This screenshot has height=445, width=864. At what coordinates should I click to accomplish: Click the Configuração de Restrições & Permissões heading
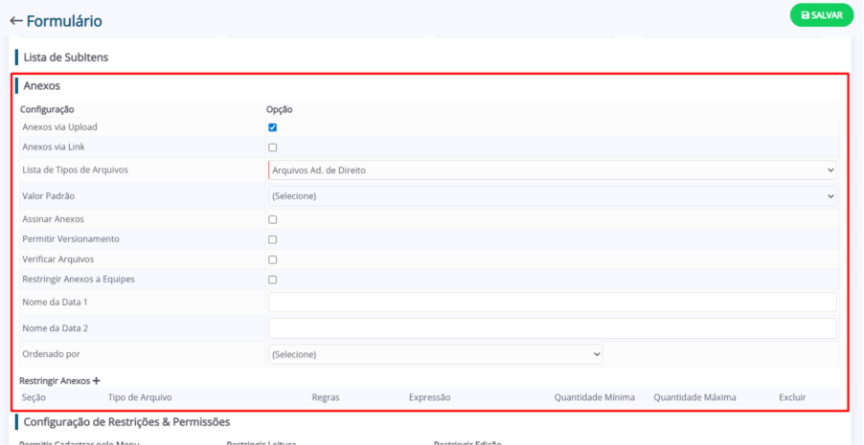tap(127, 422)
